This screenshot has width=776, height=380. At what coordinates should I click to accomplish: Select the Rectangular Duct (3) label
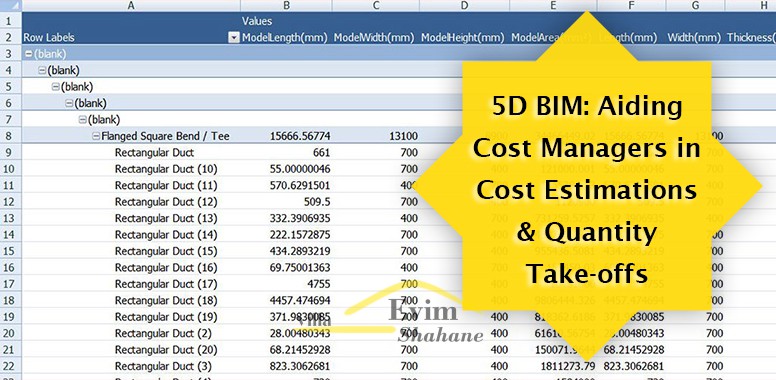[163, 366]
